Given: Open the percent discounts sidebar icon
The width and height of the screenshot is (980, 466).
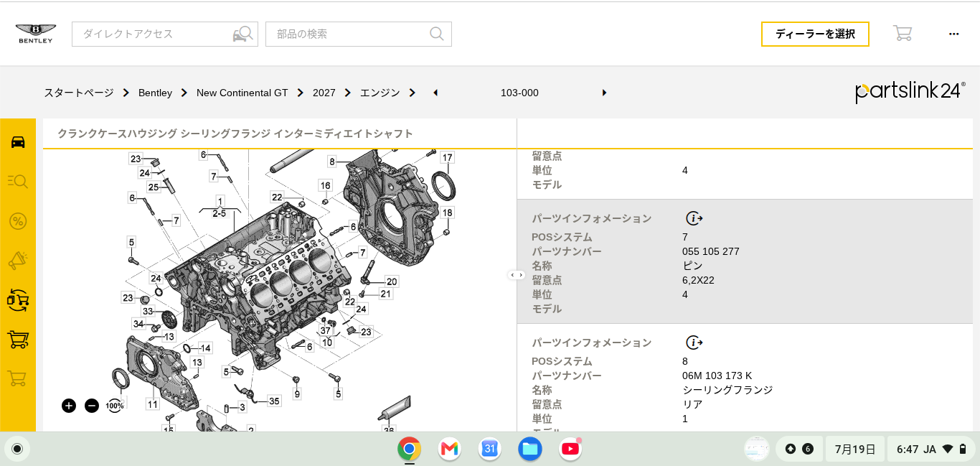Looking at the screenshot, I should (18, 221).
